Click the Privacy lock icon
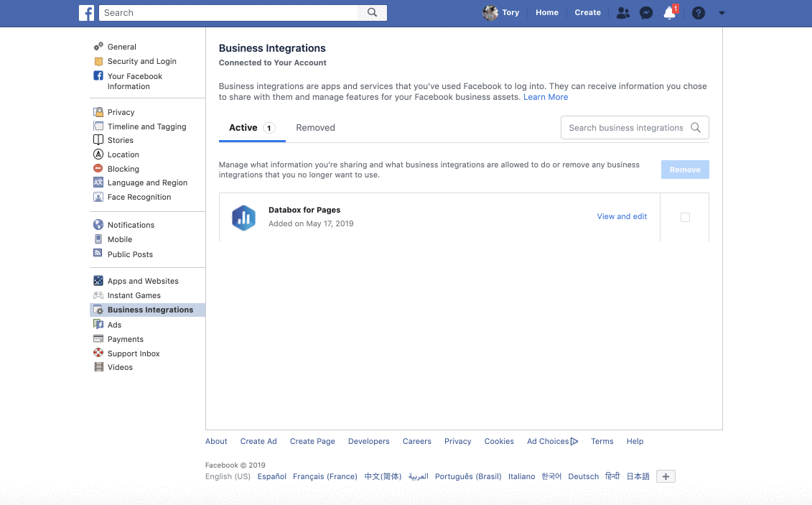The image size is (812, 505). (x=98, y=112)
